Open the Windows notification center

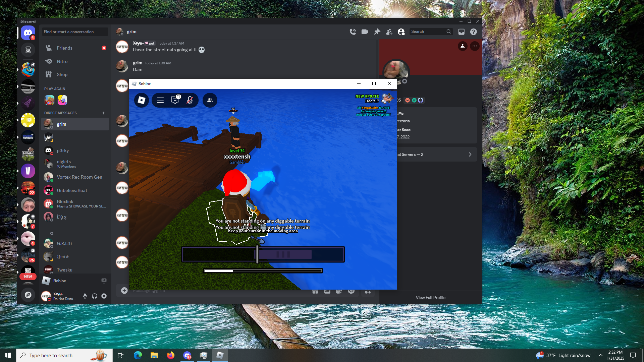[633, 355]
